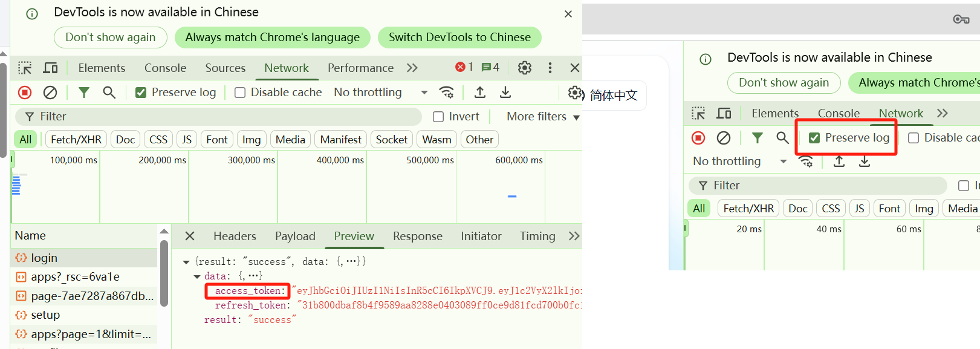Click the Filter input in right DevTools
The width and height of the screenshot is (980, 349).
pyautogui.click(x=818, y=186)
